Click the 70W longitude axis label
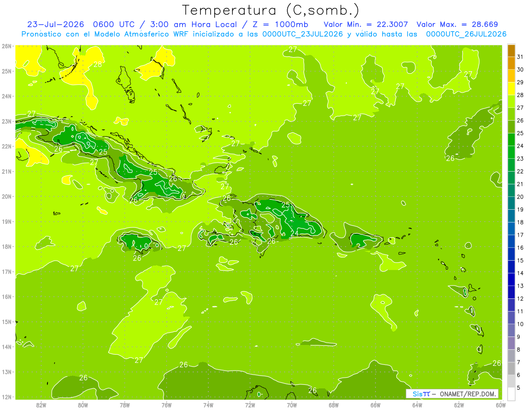Screen dimensions: 532x411 click(x=292, y=405)
